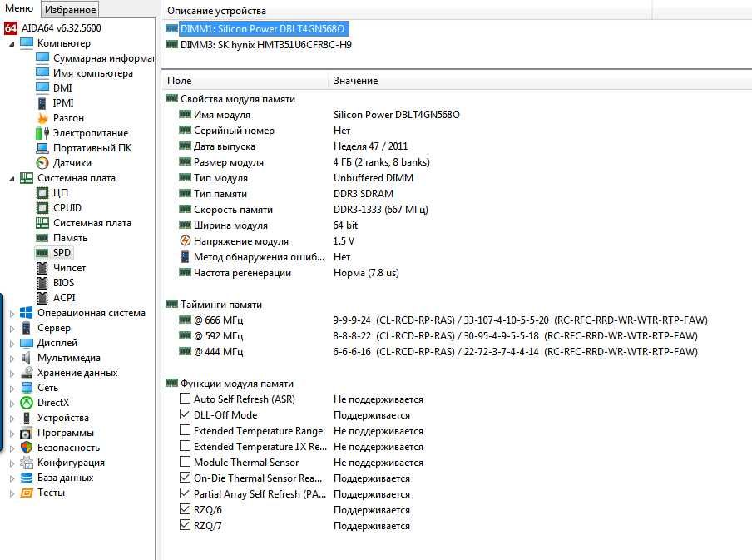The height and width of the screenshot is (560, 752).
Task: Toggle the DLL-Off Mode checkbox
Action: click(x=185, y=414)
